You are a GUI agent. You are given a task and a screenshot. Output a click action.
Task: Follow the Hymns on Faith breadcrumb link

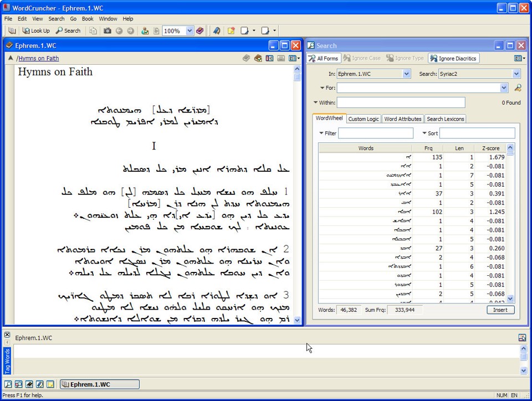[x=39, y=58]
